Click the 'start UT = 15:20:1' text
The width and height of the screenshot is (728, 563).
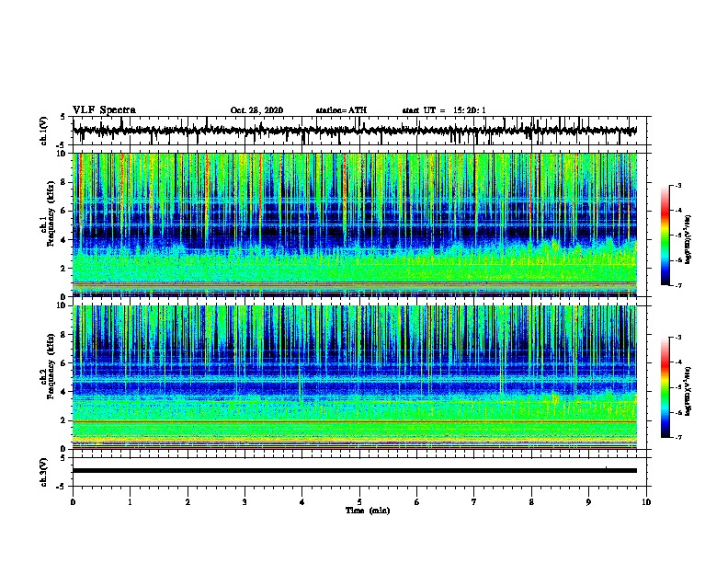444,110
